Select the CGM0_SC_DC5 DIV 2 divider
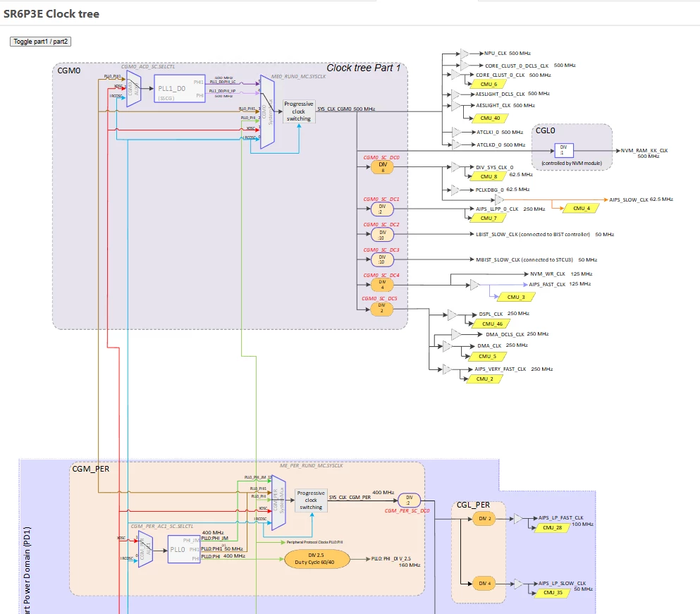The width and height of the screenshot is (700, 614). 382,309
